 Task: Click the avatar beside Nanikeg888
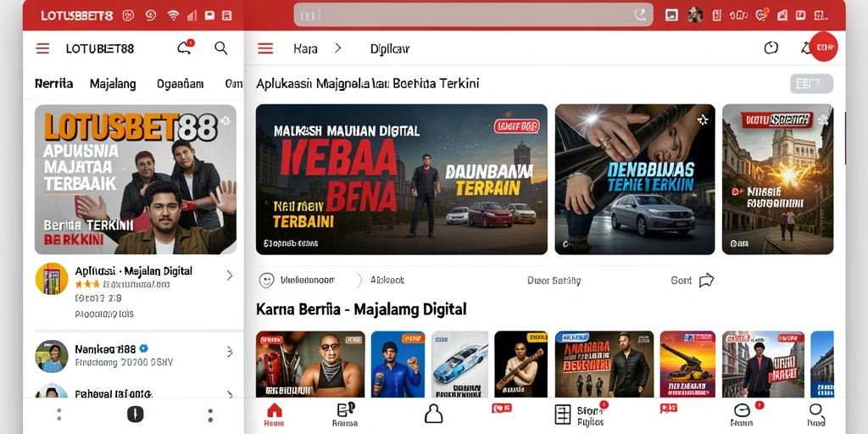[x=52, y=356]
